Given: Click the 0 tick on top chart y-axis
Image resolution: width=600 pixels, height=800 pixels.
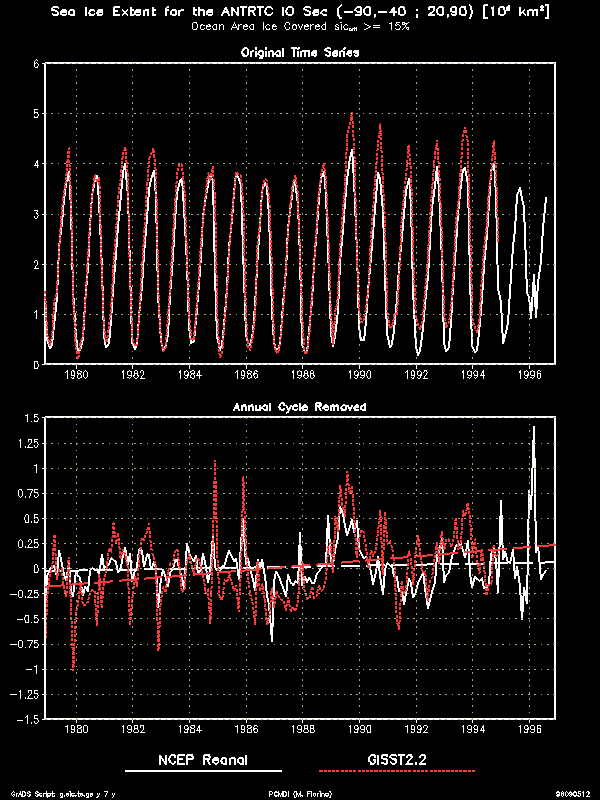Looking at the screenshot, I should click(35, 365).
